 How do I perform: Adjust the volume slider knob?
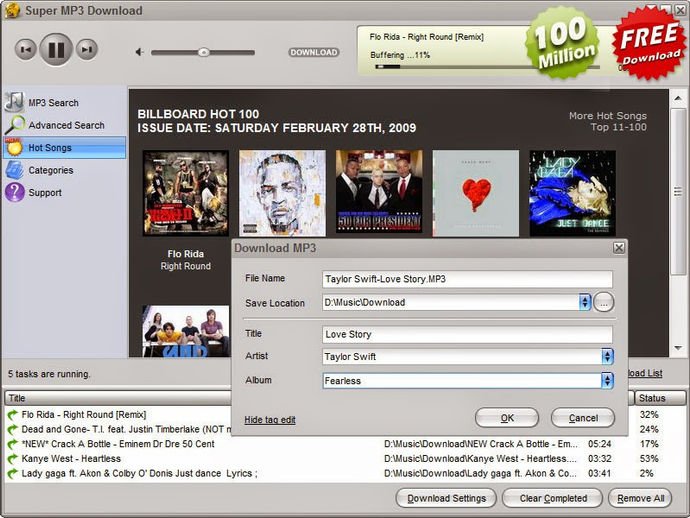203,52
